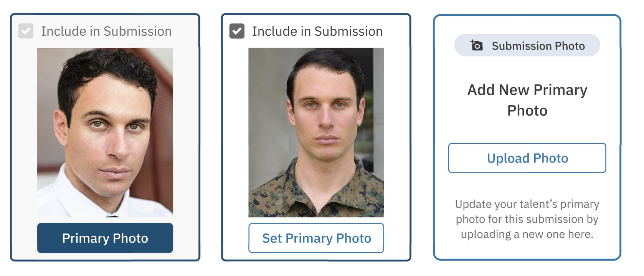Click the Add New Primary Photo heading
Screen dimensions: 644x276
[x=527, y=100]
